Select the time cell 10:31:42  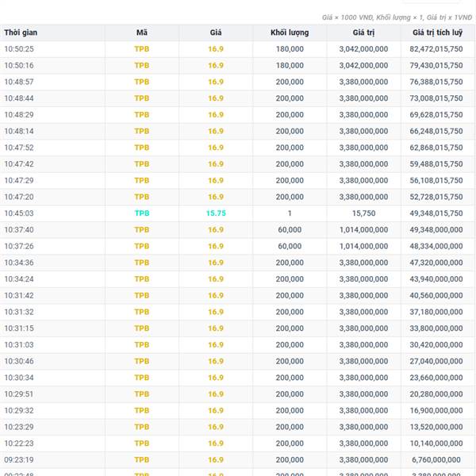pos(19,295)
